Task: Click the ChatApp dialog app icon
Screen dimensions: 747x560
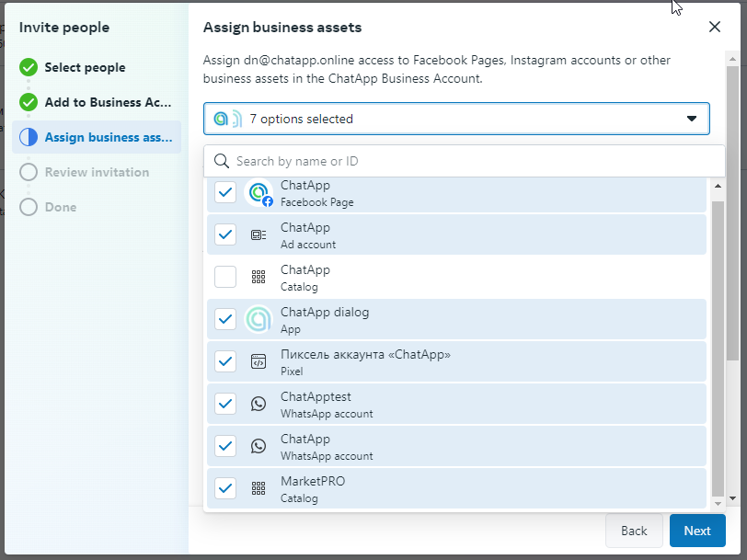Action: pos(259,319)
